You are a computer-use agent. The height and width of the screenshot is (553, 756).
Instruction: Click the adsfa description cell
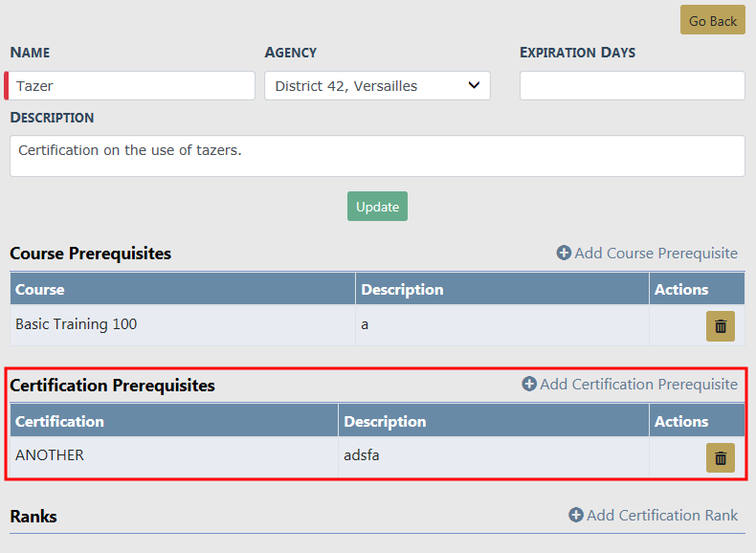pyautogui.click(x=362, y=456)
